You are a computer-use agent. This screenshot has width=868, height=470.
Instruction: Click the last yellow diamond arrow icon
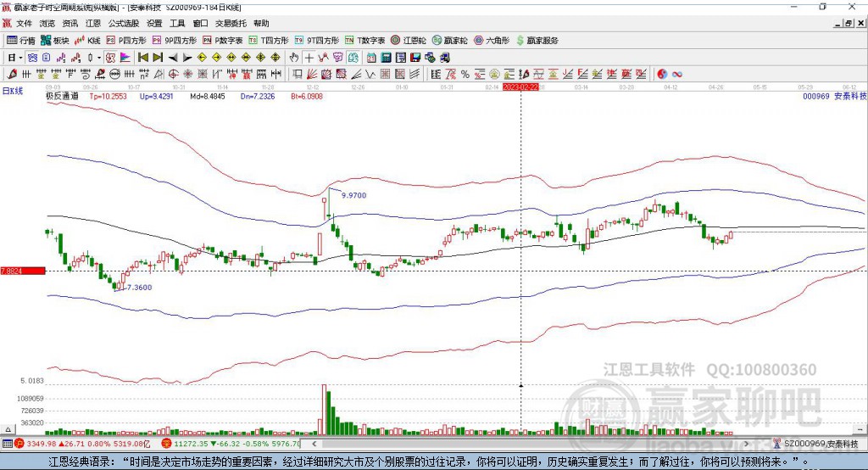[x=275, y=58]
